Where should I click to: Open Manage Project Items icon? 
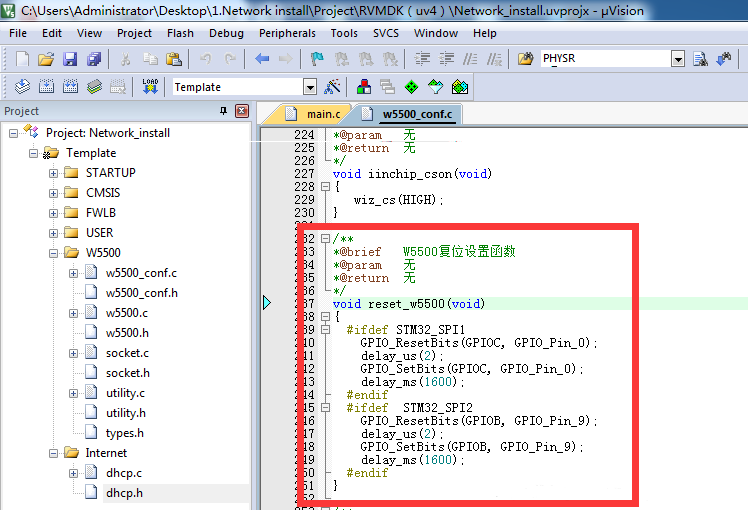[x=364, y=87]
